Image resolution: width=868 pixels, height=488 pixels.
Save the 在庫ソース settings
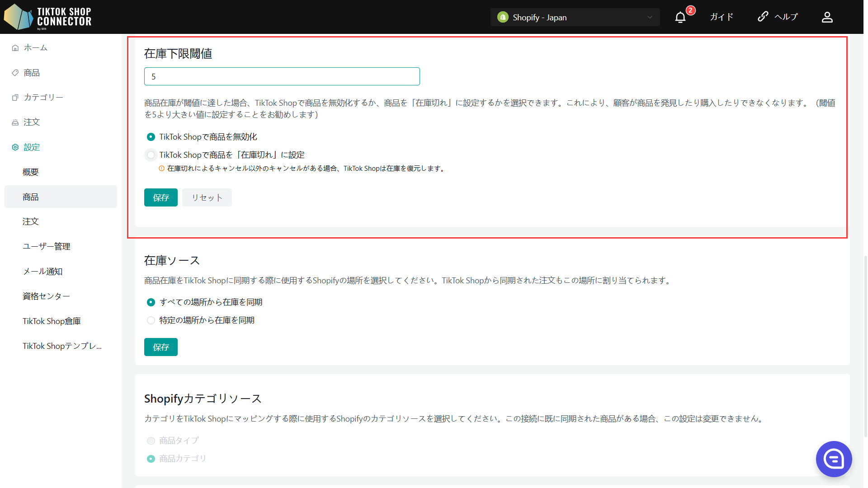coord(161,347)
